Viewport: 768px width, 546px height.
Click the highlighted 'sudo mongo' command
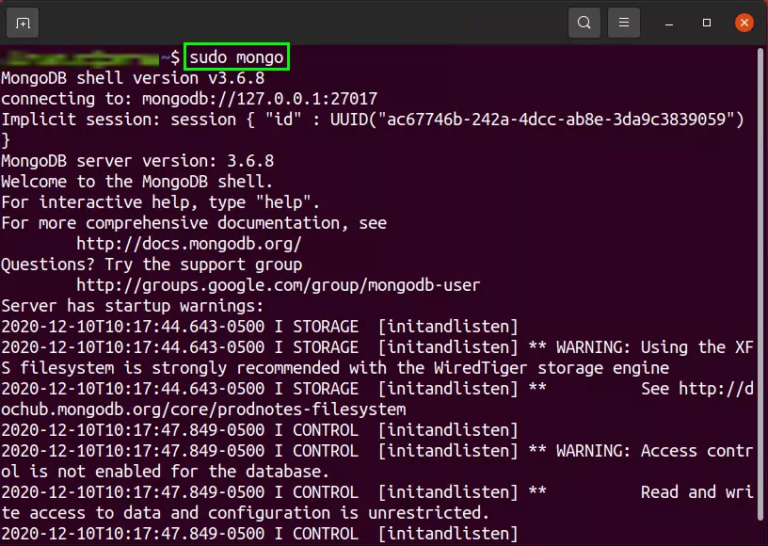tap(237, 57)
